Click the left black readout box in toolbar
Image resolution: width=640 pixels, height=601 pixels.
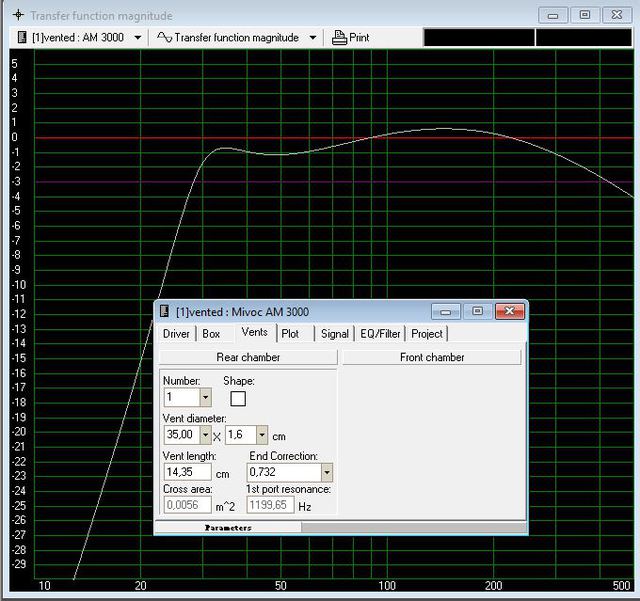[479, 38]
